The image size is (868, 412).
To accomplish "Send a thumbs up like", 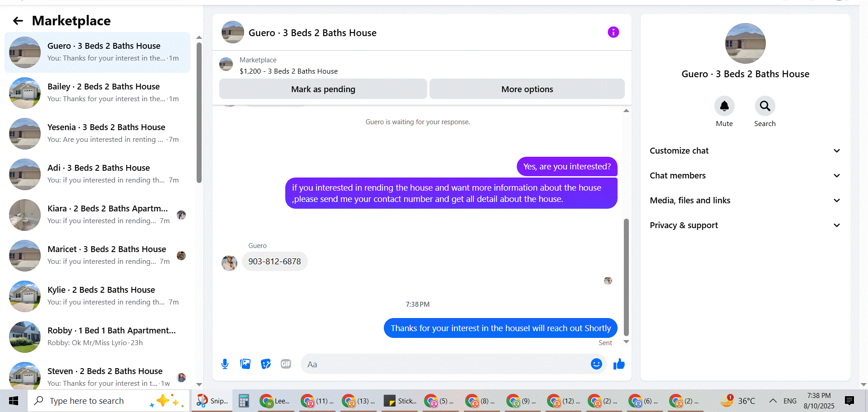I will 619,364.
